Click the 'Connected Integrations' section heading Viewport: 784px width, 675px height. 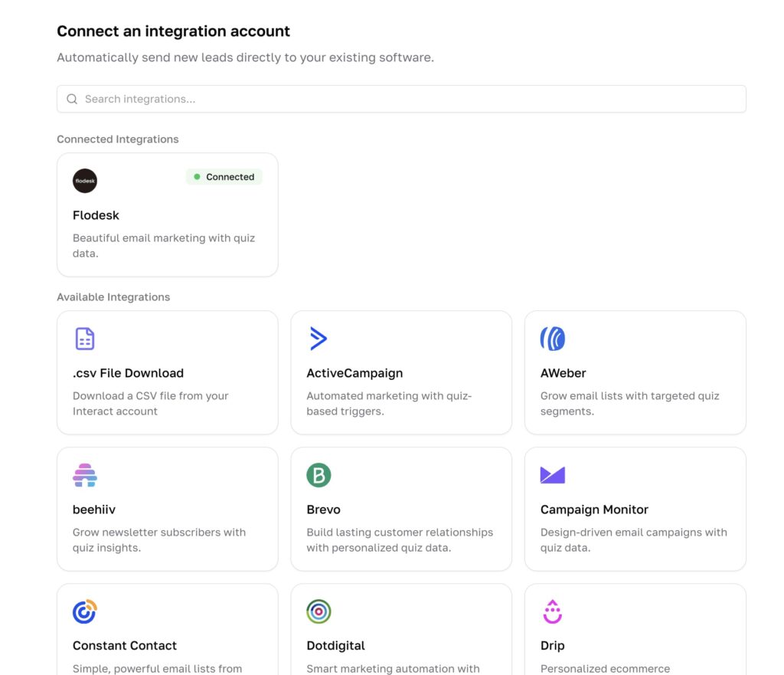(x=117, y=139)
